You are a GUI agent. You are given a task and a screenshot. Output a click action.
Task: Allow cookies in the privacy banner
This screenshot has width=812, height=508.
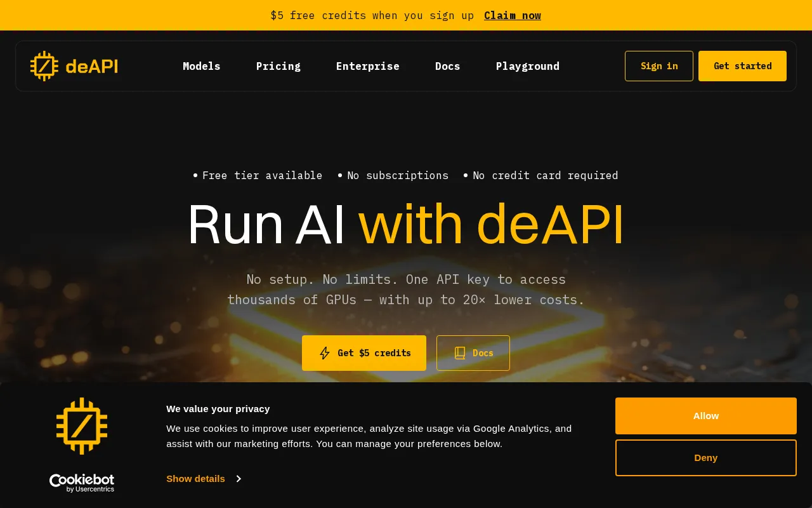click(706, 416)
